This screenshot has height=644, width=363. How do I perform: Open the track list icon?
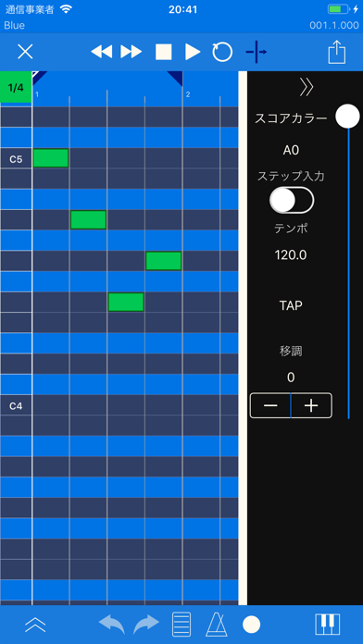coord(181,625)
